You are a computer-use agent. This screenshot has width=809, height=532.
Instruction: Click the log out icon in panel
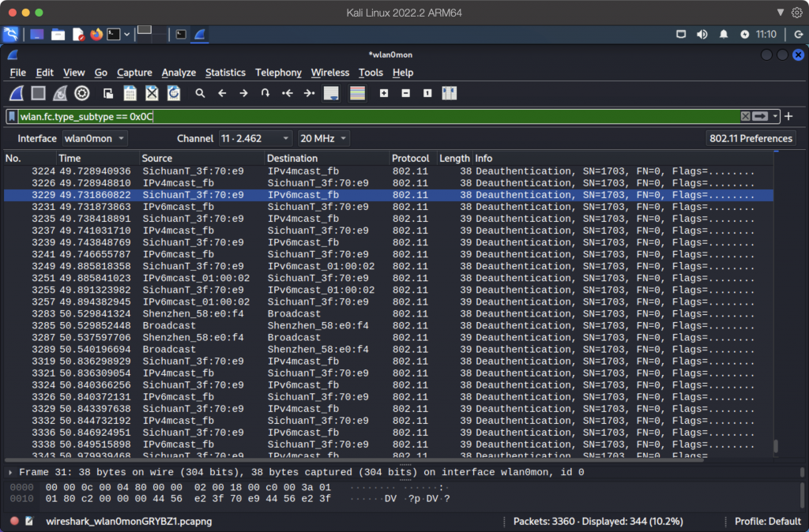[x=798, y=35]
